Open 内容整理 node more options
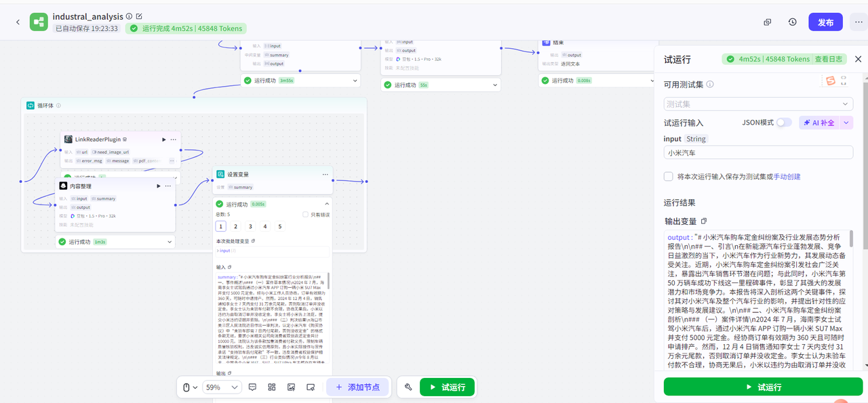Screen dimensions: 868x403 [169, 186]
